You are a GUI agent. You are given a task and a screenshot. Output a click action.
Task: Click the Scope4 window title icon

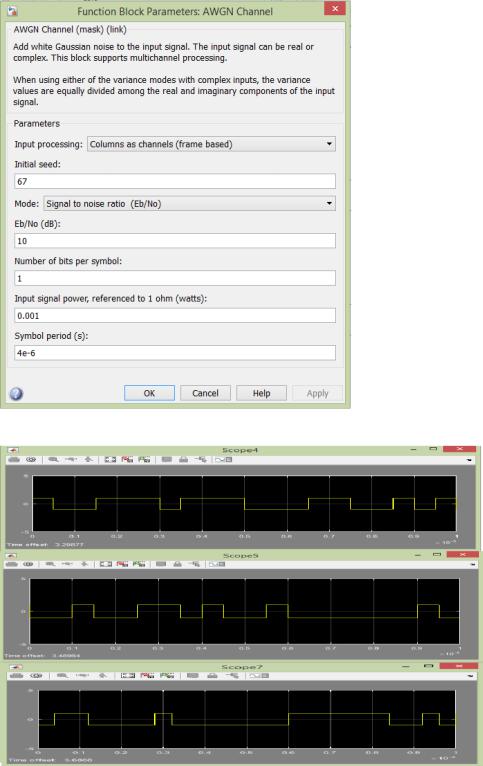click(x=13, y=450)
